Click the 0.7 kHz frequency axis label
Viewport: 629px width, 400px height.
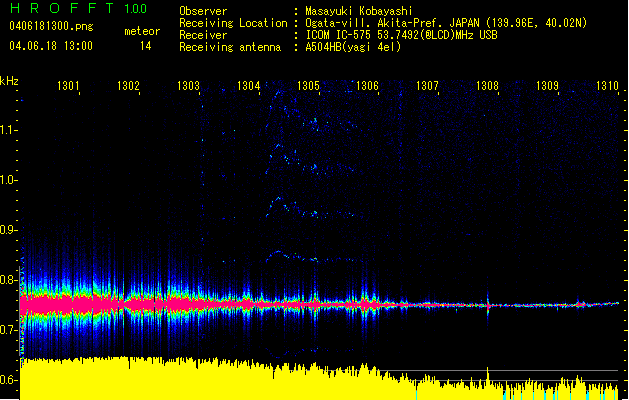8,330
